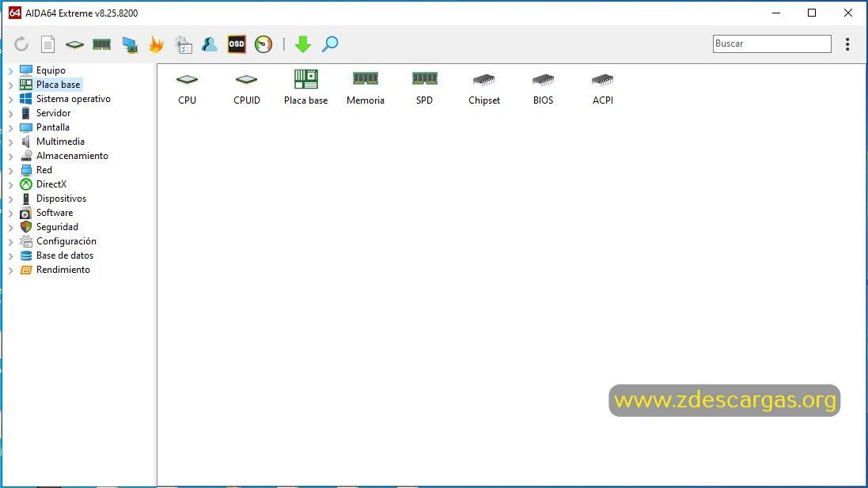Open the Chipset item
868x488 pixels.
pos(483,89)
